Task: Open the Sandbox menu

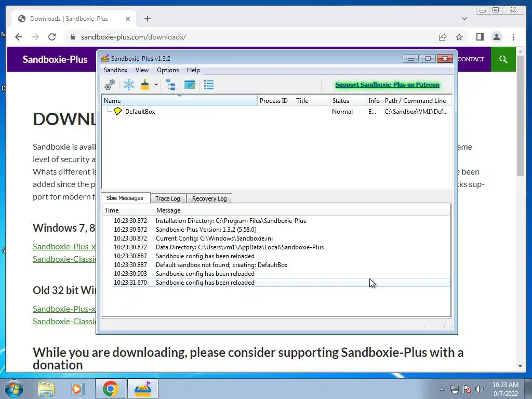Action: (x=115, y=70)
